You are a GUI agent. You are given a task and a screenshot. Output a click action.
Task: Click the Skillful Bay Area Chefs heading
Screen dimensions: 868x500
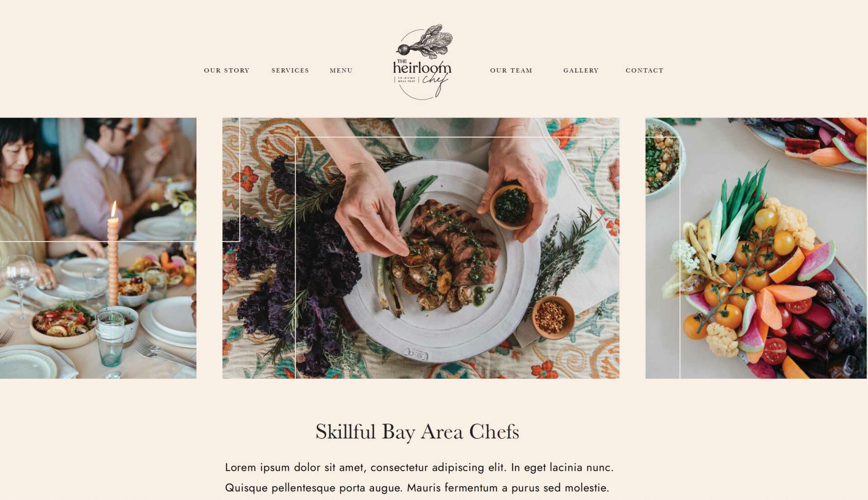(417, 431)
